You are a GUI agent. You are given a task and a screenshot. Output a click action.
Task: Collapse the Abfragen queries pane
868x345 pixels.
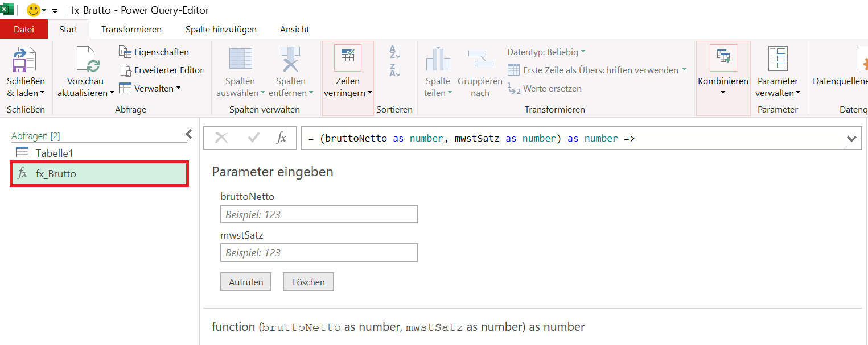tap(189, 134)
